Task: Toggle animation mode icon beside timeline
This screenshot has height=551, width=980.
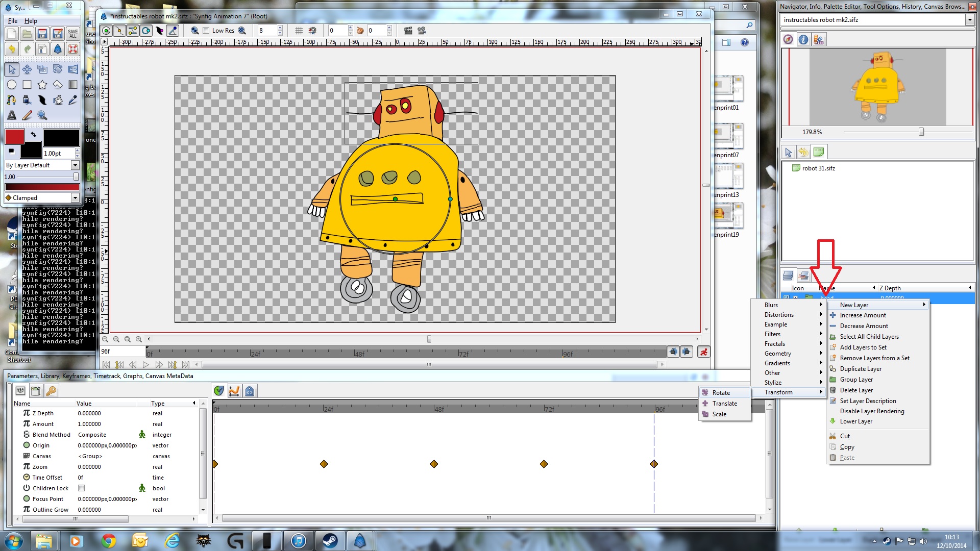Action: click(704, 352)
